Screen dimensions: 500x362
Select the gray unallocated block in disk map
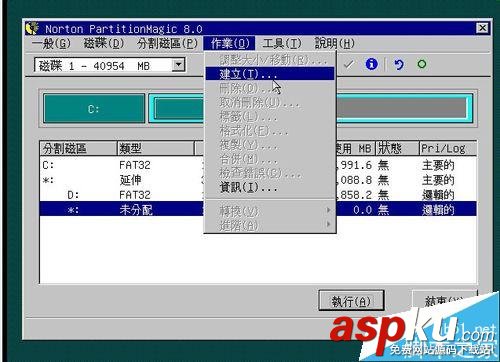402,108
